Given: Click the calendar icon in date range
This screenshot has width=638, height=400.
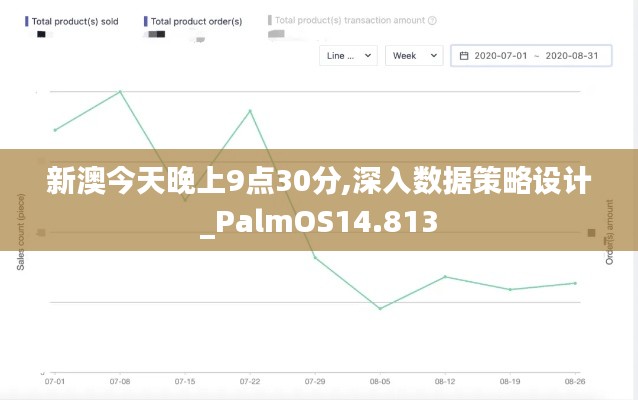Looking at the screenshot, I should coord(464,56).
